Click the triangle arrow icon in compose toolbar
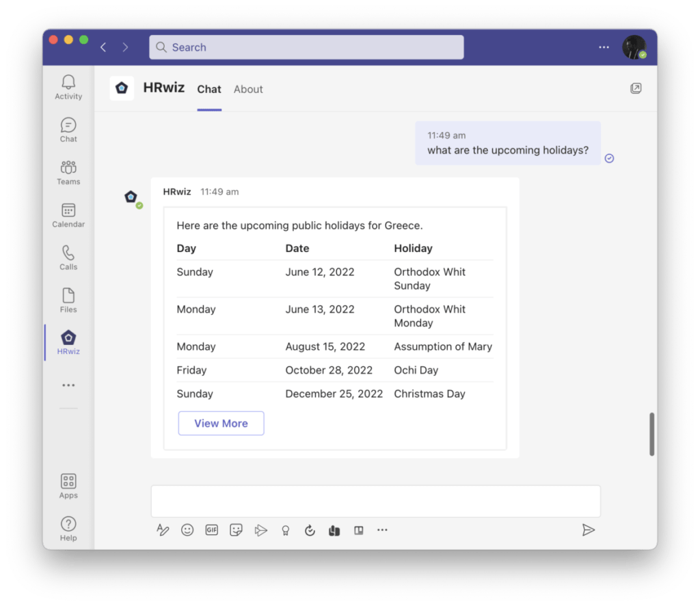Viewport: 700px width, 606px height. (260, 530)
